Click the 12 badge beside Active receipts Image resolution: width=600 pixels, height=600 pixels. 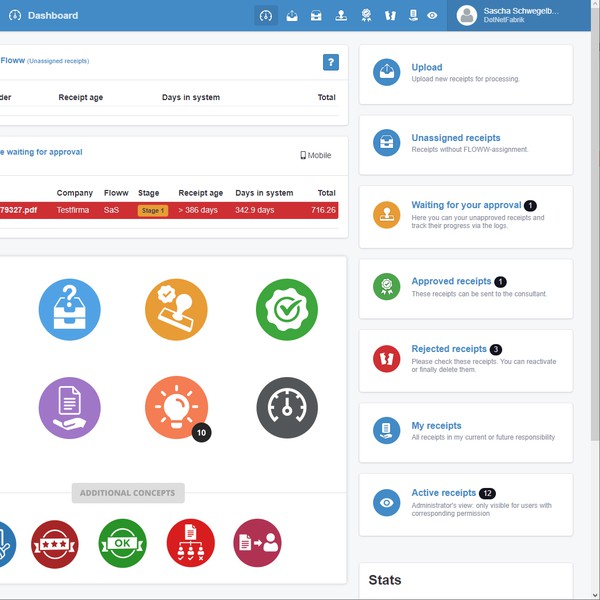[487, 493]
